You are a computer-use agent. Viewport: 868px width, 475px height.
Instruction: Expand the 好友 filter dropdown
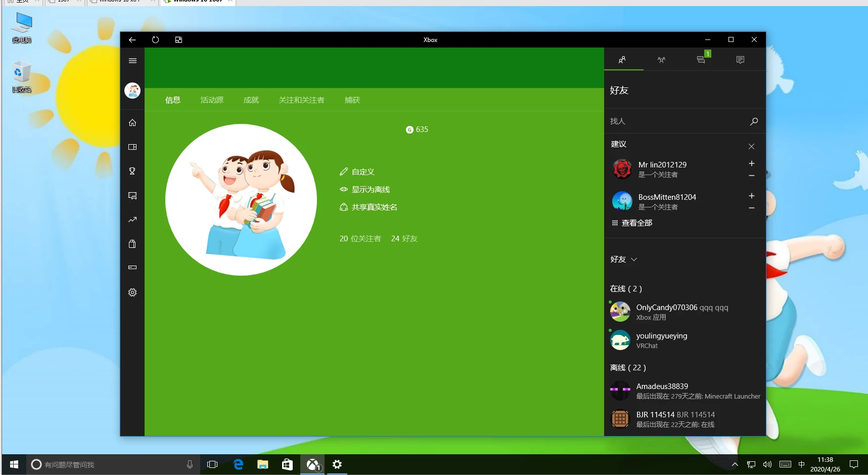pos(624,260)
